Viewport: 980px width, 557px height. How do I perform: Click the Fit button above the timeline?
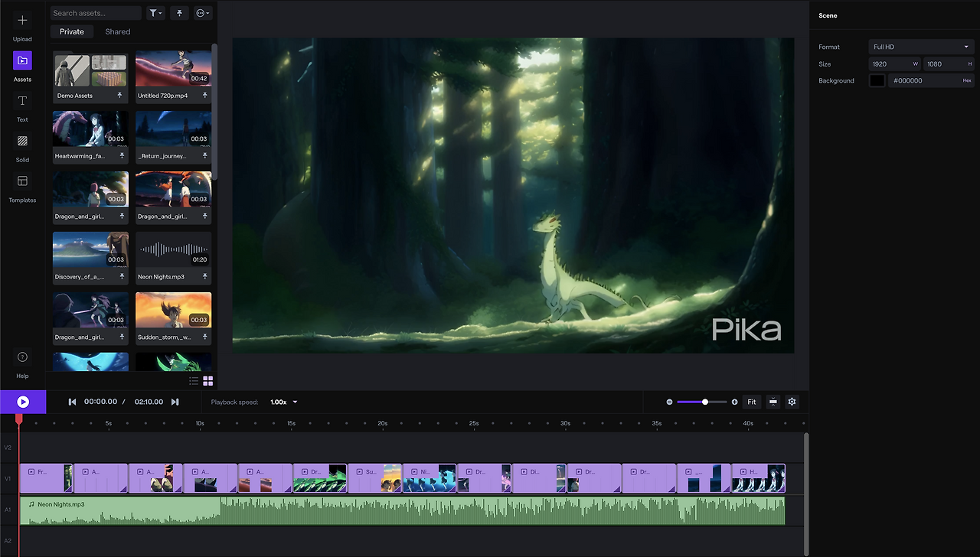752,401
